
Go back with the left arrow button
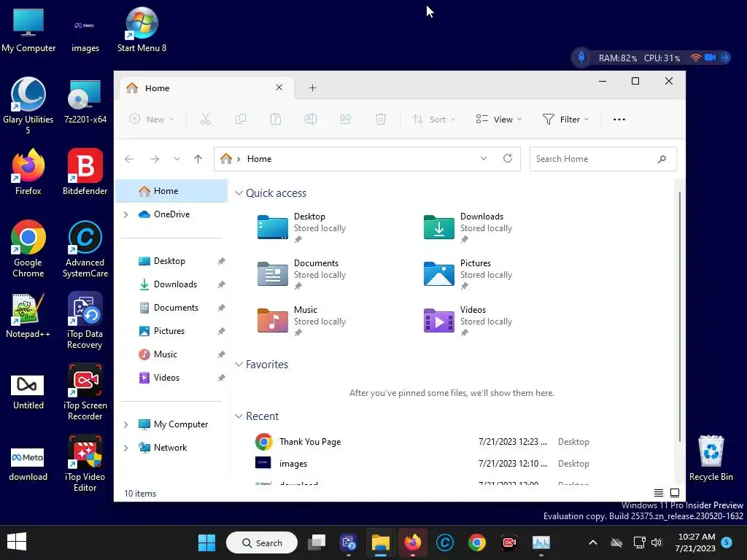tap(129, 159)
